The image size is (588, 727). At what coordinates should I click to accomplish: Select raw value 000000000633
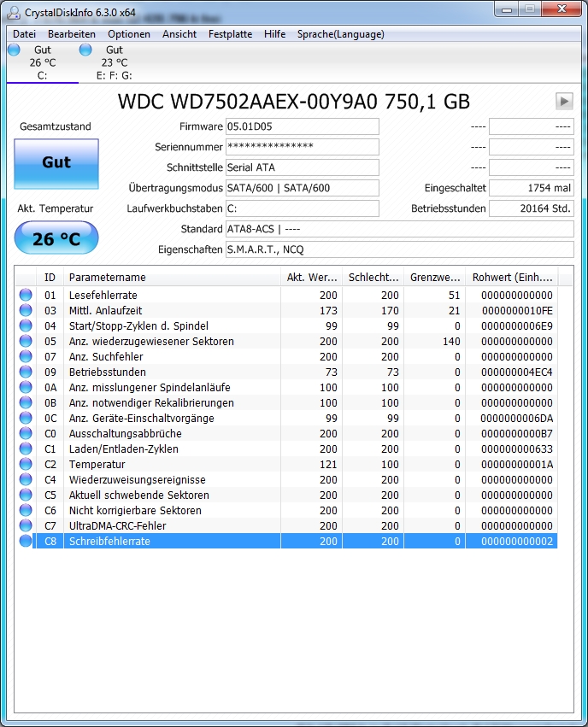pyautogui.click(x=516, y=449)
